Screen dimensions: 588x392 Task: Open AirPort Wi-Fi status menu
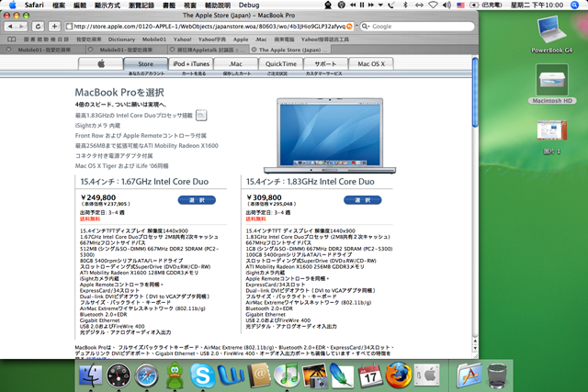click(433, 5)
